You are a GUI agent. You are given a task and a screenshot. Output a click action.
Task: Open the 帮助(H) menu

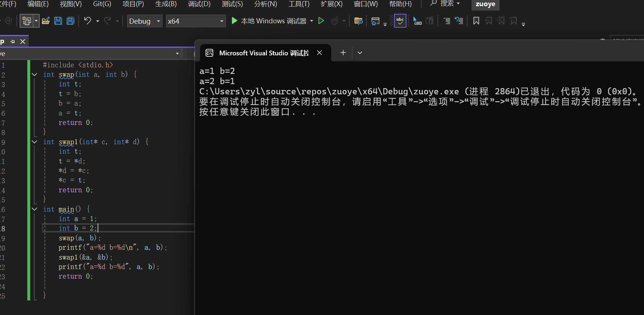(x=400, y=4)
